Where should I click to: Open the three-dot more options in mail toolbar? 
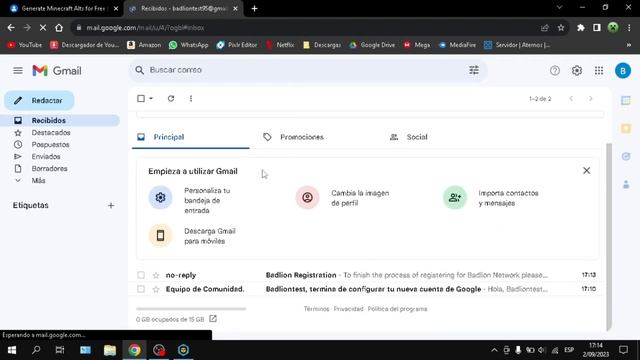tap(191, 98)
